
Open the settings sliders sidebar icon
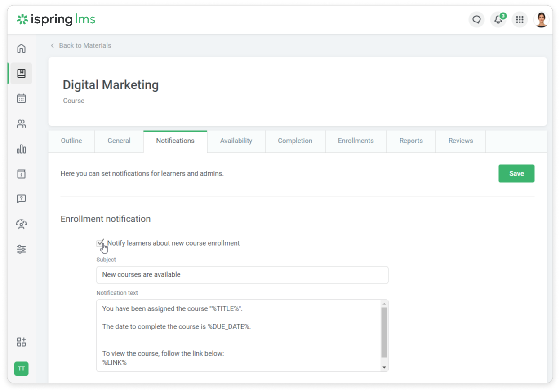(21, 249)
